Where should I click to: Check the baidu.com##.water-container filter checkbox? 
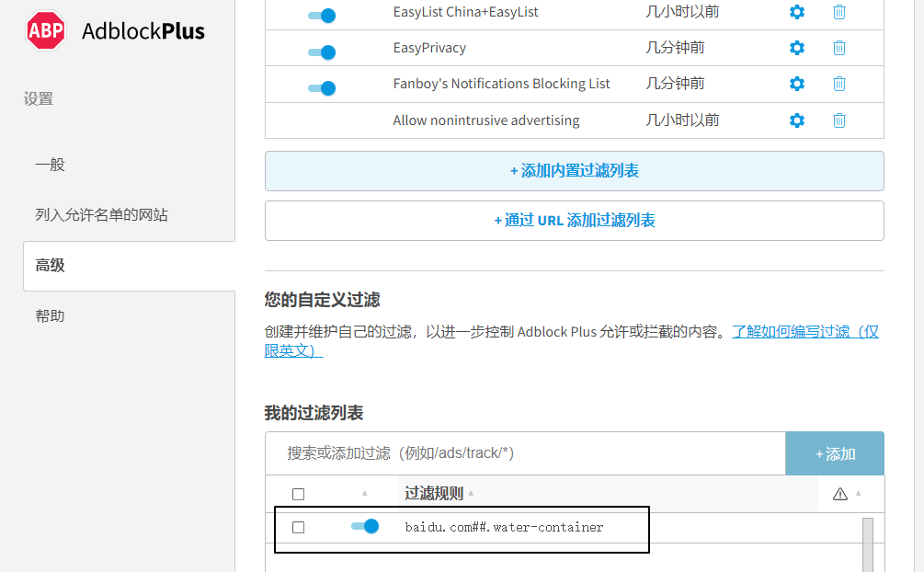coord(298,527)
